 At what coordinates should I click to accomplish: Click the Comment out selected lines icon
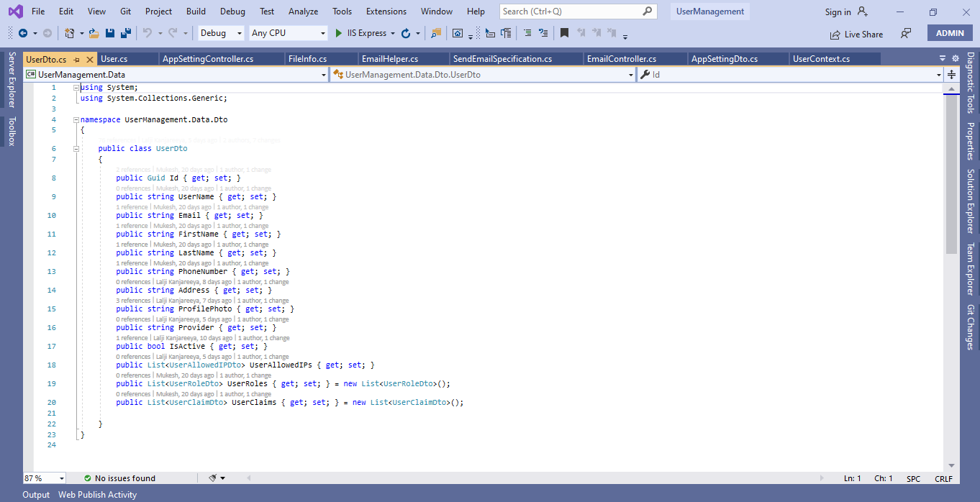pyautogui.click(x=527, y=33)
